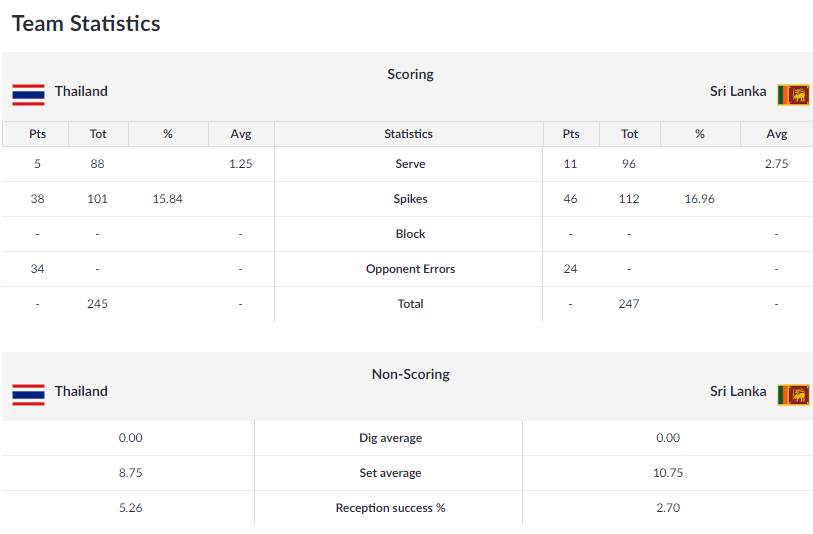Image resolution: width=813 pixels, height=534 pixels.
Task: Click Thailand's % column header
Action: click(167, 134)
